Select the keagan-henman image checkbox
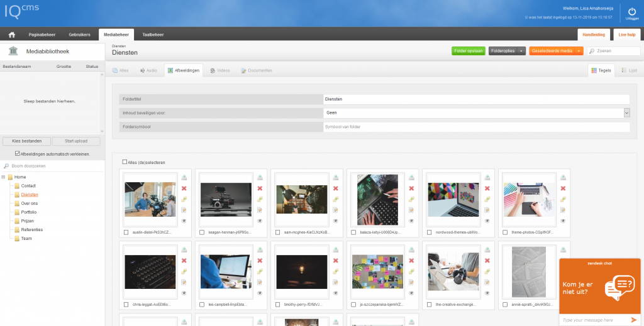 pyautogui.click(x=202, y=232)
